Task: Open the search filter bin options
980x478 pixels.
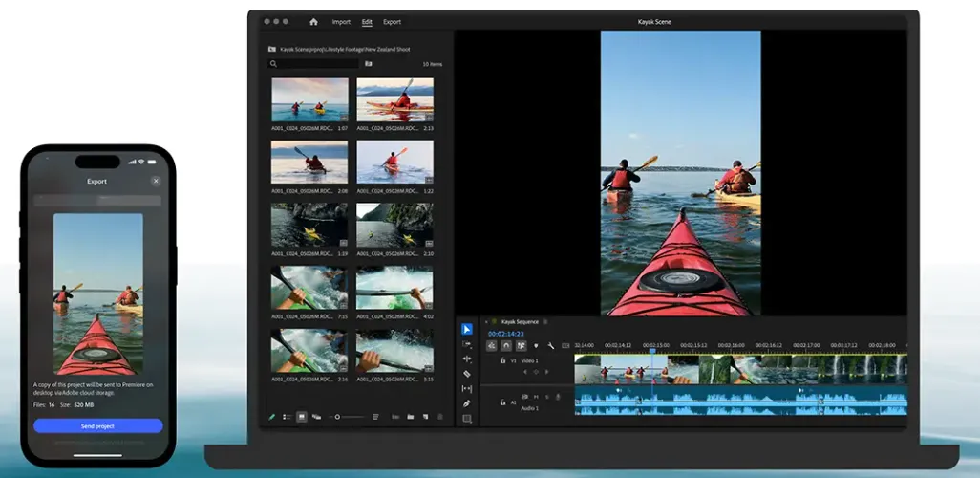Action: point(369,64)
